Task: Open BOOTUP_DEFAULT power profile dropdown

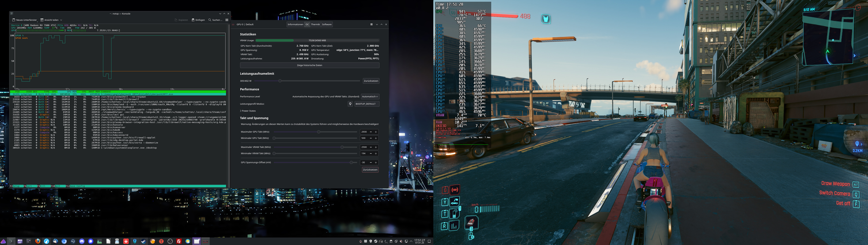Action: coord(367,104)
